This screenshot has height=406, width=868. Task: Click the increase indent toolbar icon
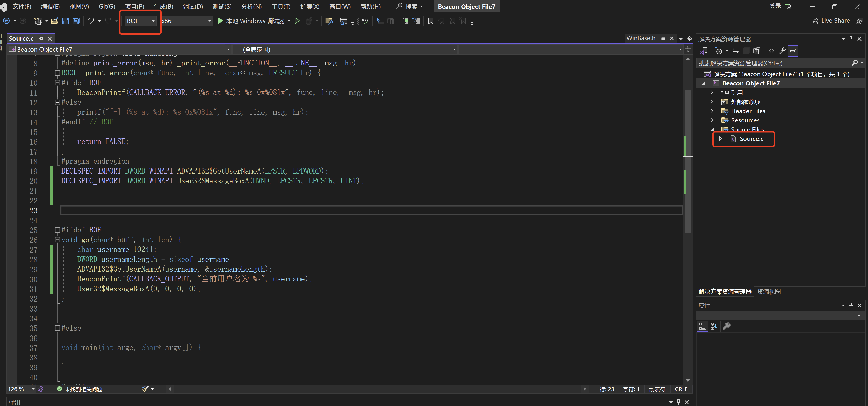click(406, 21)
